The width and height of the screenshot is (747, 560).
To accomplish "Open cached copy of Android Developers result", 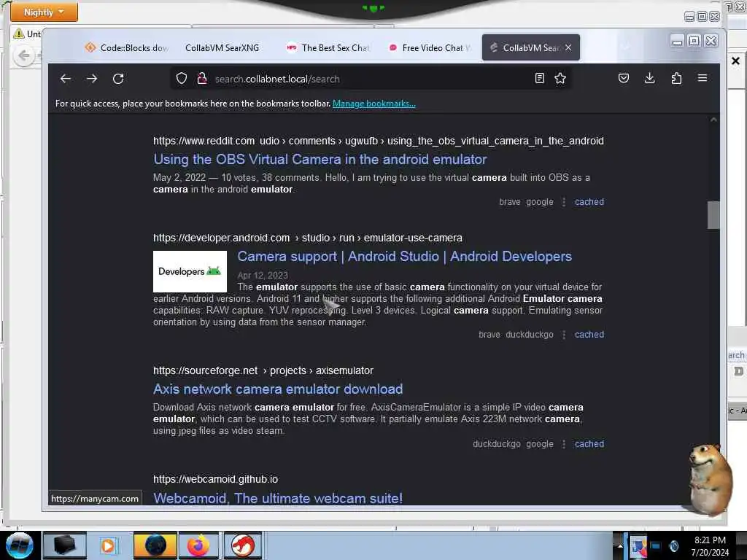I will (x=589, y=334).
